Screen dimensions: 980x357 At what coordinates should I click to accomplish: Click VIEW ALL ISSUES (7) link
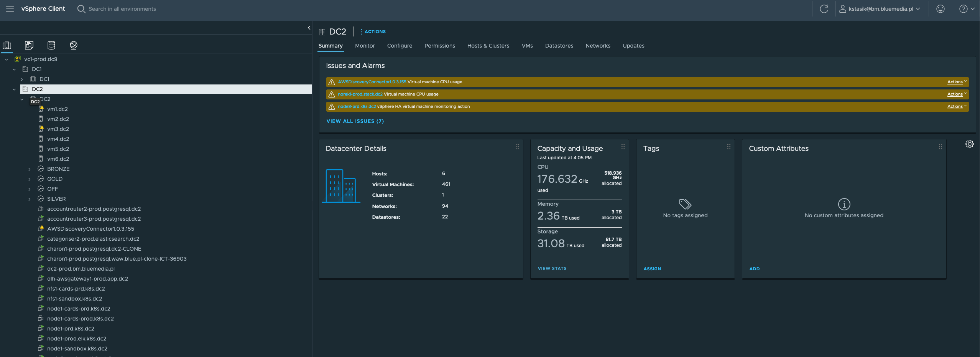tap(355, 121)
